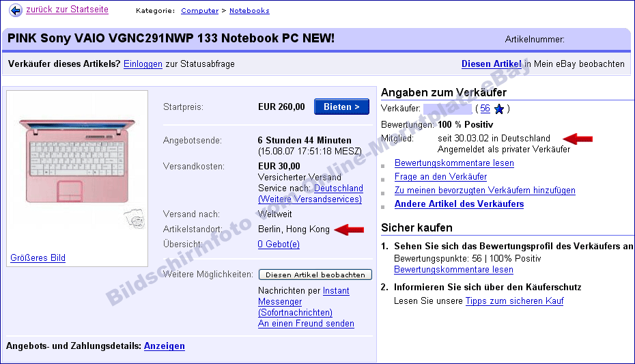Open 'Tipps zum sicheren Kauf' link
The width and height of the screenshot is (635, 364).
point(514,301)
